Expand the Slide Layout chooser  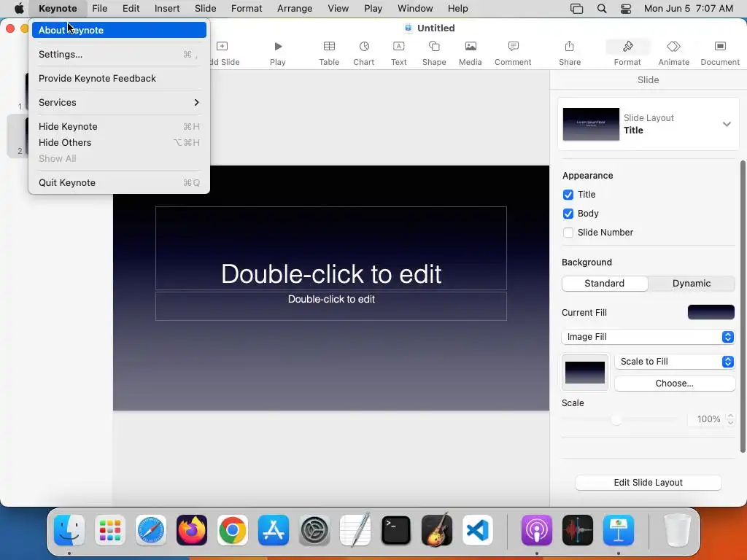pos(727,124)
